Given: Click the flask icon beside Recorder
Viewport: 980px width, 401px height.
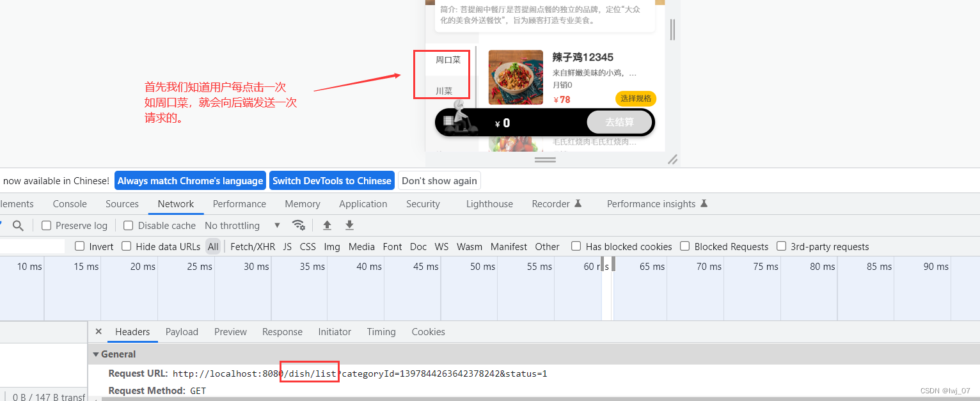Looking at the screenshot, I should [578, 204].
